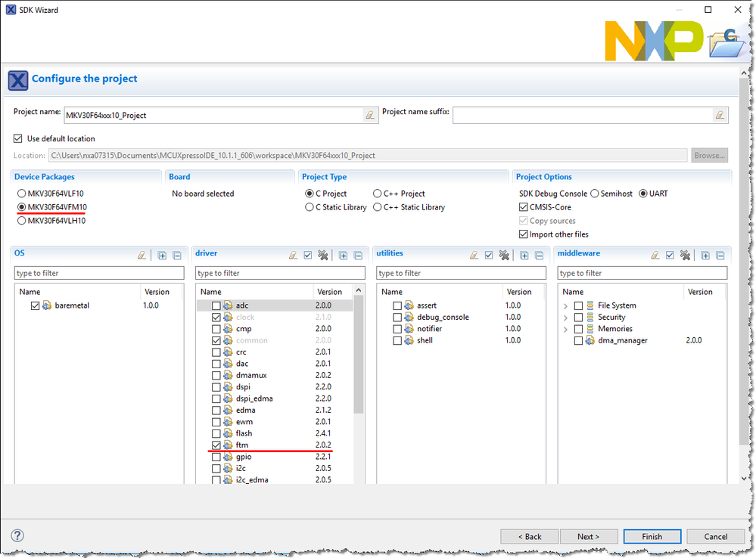
Task: Click the deselect-all icon in the middleware panel
Action: click(685, 256)
